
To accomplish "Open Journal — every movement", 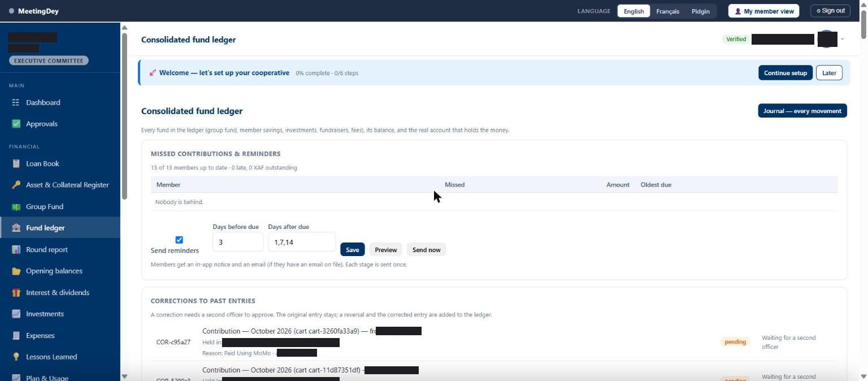I will pos(802,111).
